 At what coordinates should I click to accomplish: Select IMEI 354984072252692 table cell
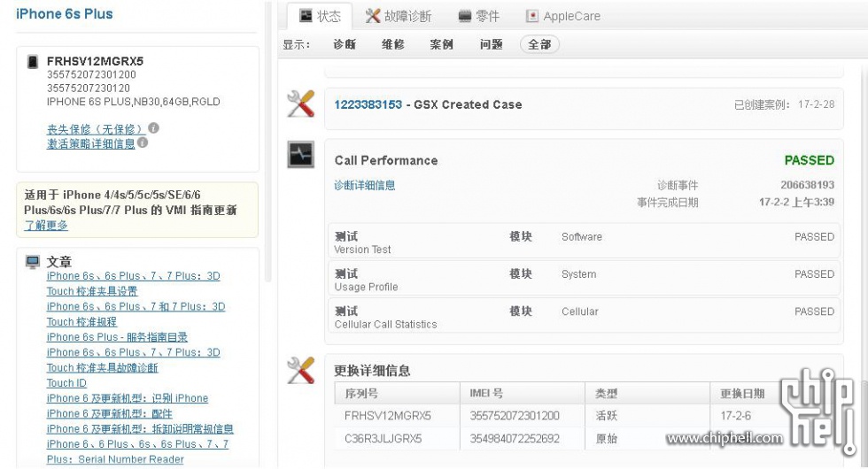(515, 439)
